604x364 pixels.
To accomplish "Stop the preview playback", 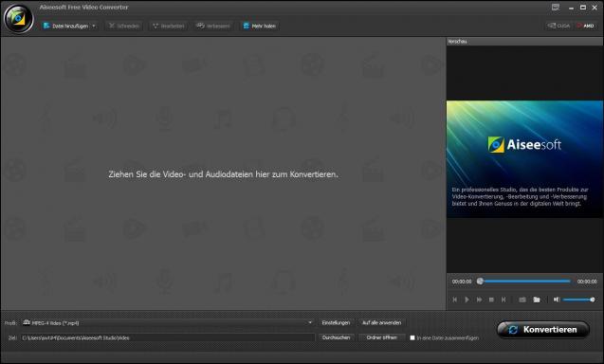I will tap(491, 300).
